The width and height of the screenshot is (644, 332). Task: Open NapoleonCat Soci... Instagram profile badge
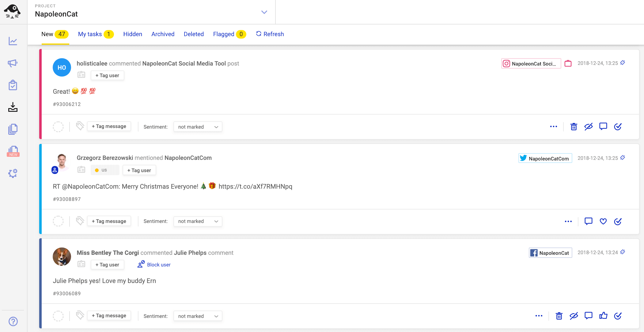pyautogui.click(x=531, y=63)
